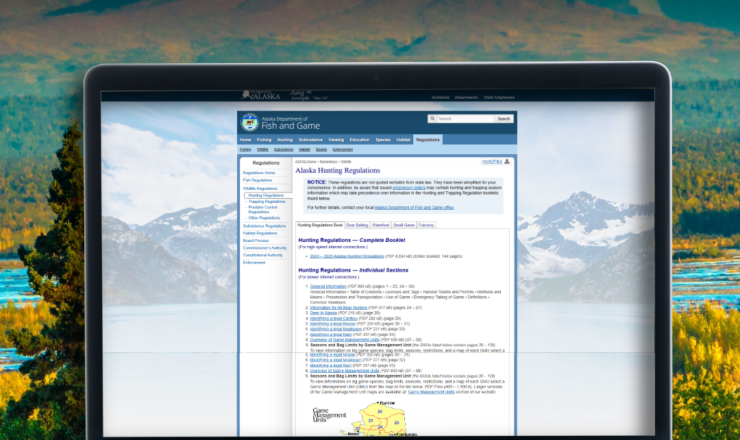Open the Species main navigation item
This screenshot has width=740, height=440.
click(383, 140)
